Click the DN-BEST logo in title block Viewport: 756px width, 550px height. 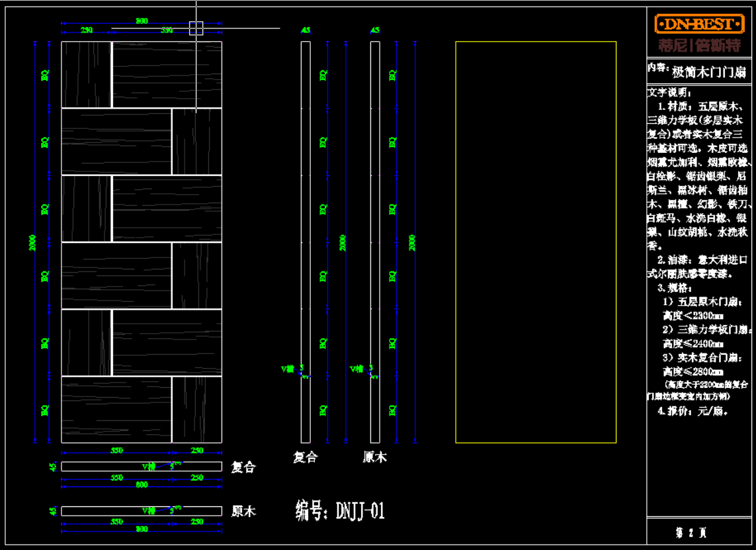[699, 24]
